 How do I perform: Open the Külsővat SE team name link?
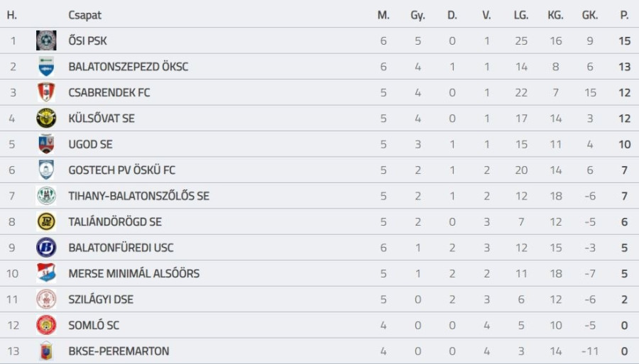point(102,118)
